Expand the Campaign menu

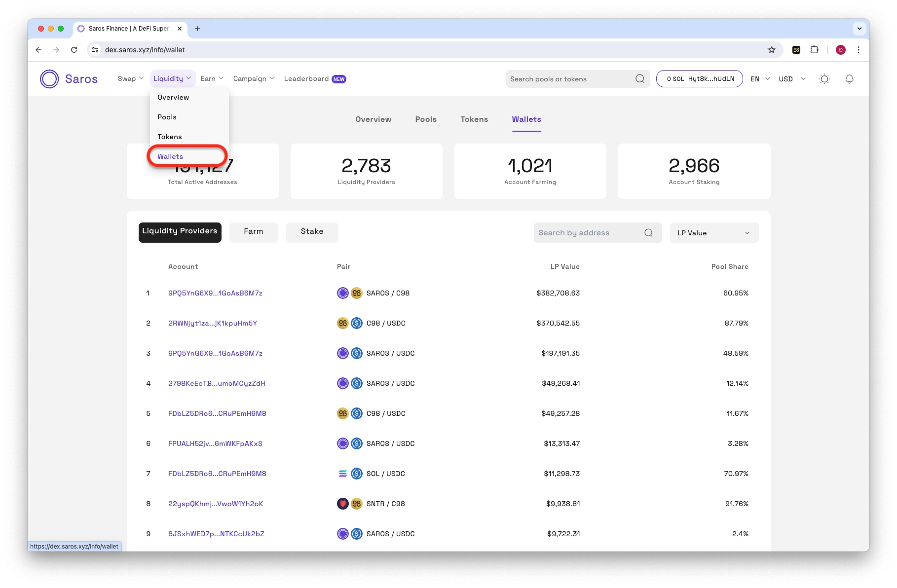click(x=254, y=79)
